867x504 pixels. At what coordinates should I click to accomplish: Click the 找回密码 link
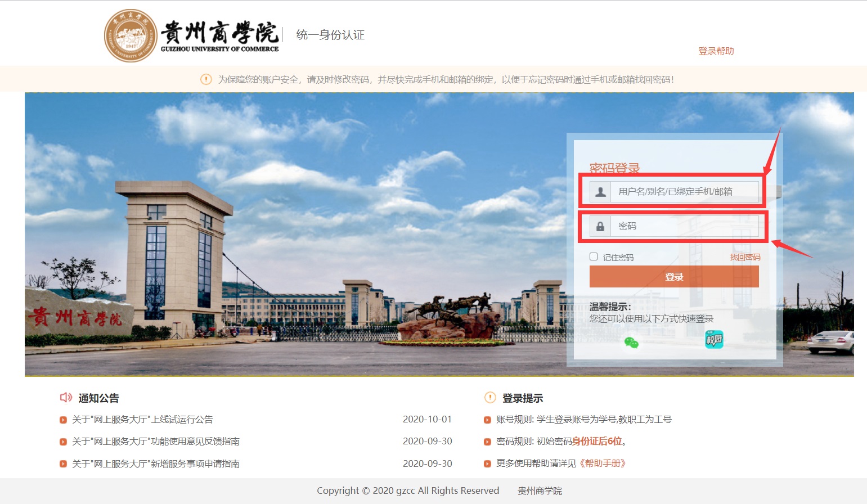(x=745, y=257)
